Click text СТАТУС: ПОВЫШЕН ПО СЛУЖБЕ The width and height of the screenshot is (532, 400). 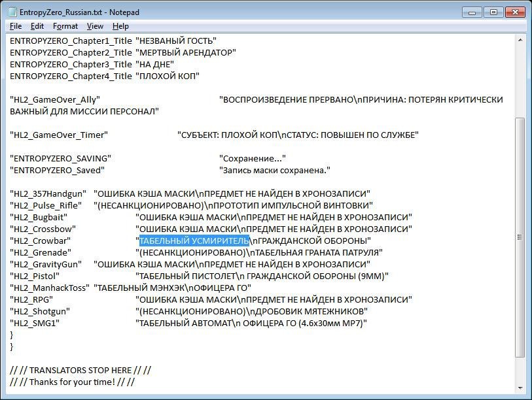click(351, 135)
